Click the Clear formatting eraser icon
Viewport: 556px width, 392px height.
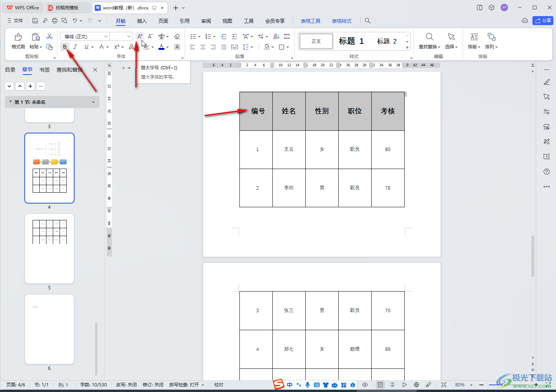[177, 36]
